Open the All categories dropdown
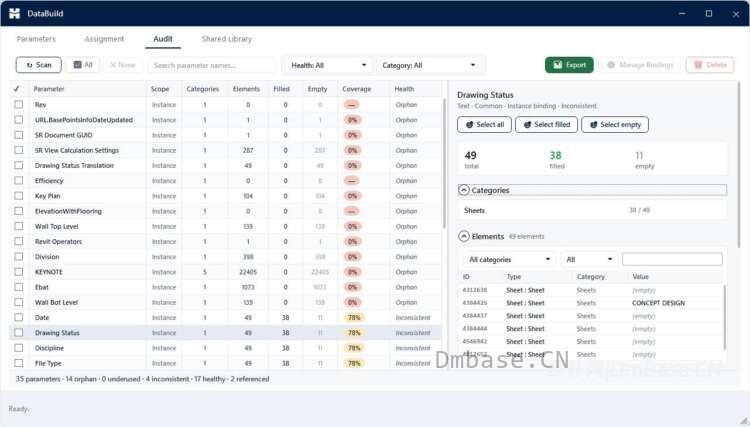The image size is (750, 427). (x=509, y=259)
